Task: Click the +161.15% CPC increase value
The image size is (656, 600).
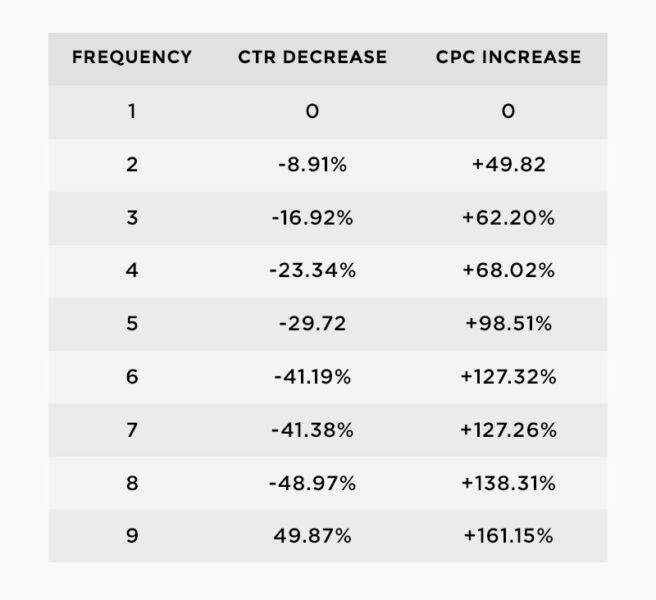Action: tap(508, 536)
